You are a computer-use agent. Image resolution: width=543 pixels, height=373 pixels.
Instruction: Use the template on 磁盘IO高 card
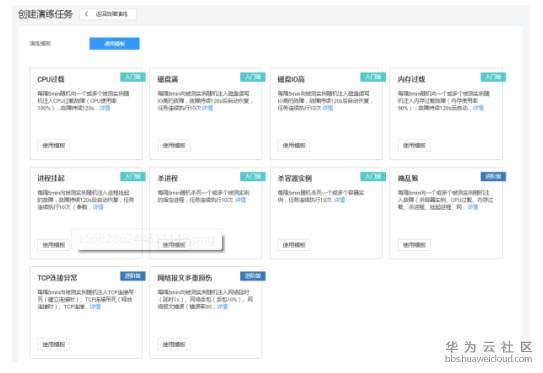click(x=294, y=145)
